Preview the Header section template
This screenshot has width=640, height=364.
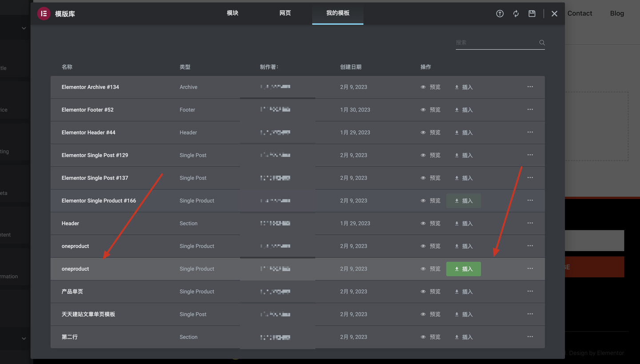431,224
